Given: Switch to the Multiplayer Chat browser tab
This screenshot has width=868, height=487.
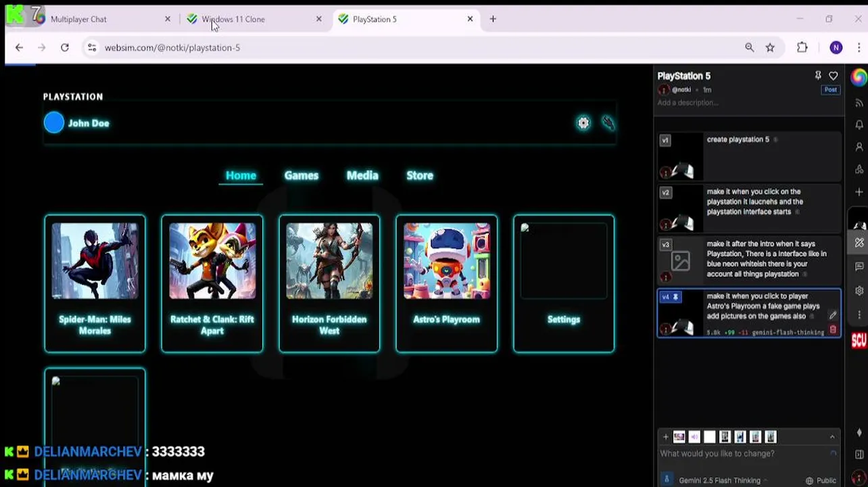Looking at the screenshot, I should click(x=101, y=19).
